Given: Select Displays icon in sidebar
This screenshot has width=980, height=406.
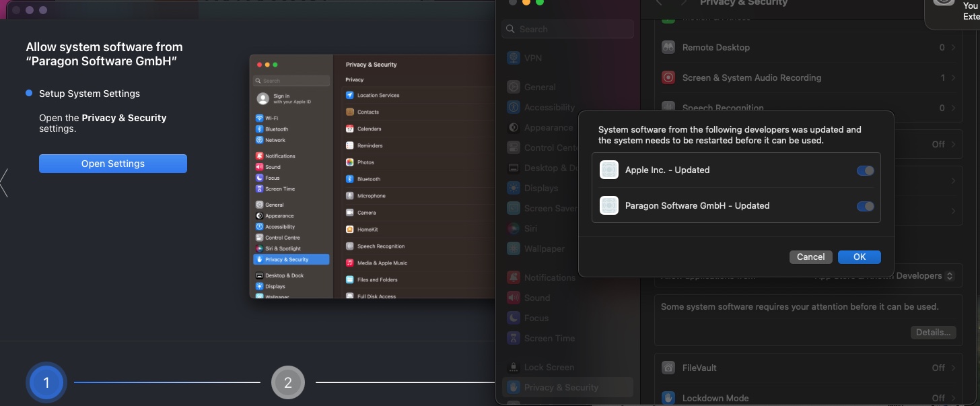Looking at the screenshot, I should pyautogui.click(x=514, y=188).
